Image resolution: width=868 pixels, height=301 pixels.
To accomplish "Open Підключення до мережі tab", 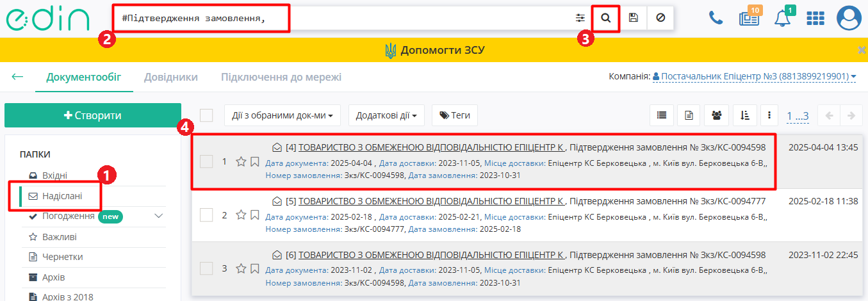I will [281, 77].
